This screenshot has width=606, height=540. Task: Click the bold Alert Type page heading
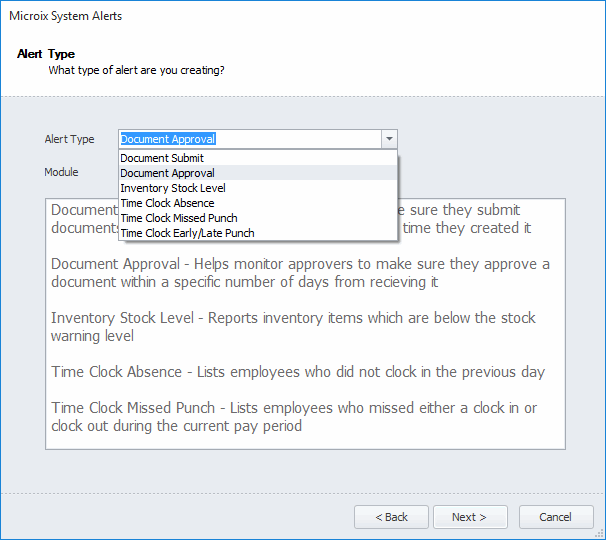tap(46, 54)
